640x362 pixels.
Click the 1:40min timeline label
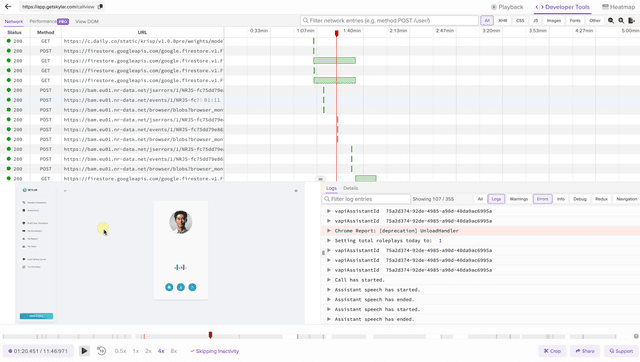(x=352, y=31)
